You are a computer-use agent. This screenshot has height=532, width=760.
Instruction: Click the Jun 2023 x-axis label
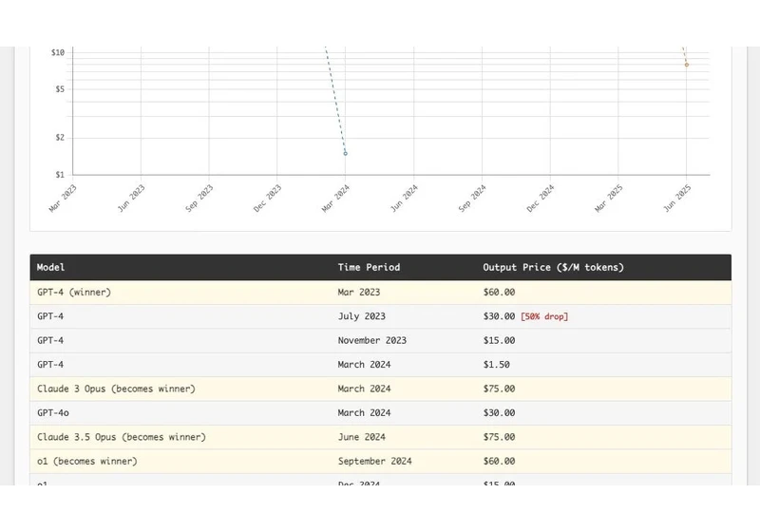point(131,199)
